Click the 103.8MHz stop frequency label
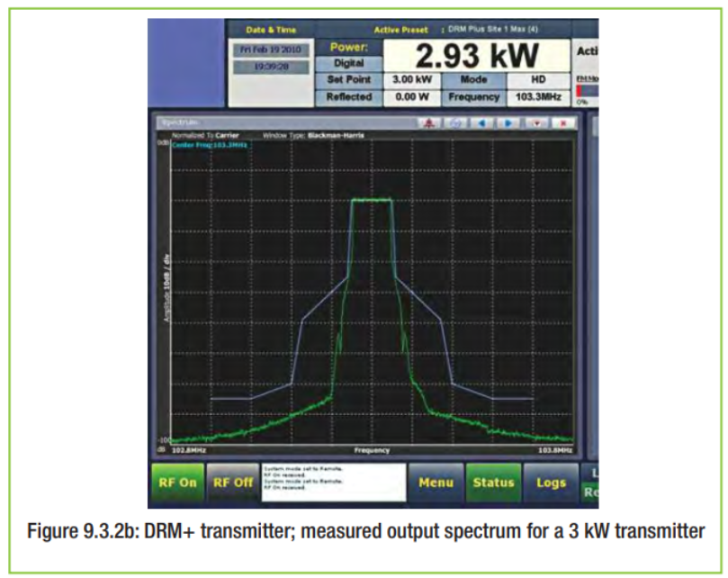The image size is (728, 578). pos(555,450)
